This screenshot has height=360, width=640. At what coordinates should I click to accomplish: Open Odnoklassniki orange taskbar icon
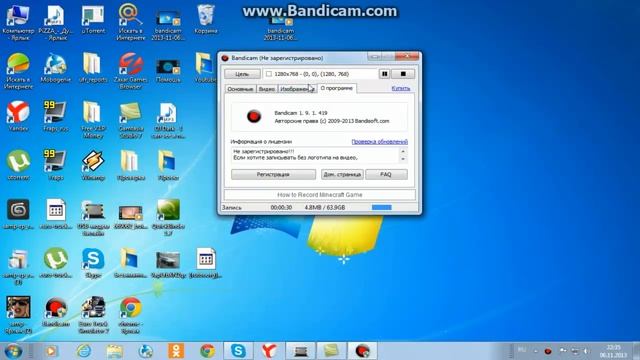point(176,351)
